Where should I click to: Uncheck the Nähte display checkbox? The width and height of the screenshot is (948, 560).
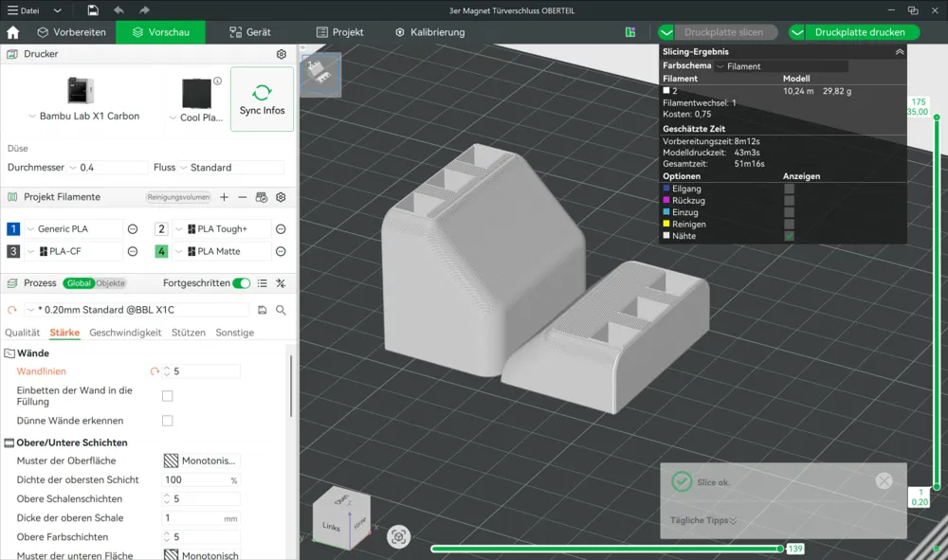[x=789, y=236]
